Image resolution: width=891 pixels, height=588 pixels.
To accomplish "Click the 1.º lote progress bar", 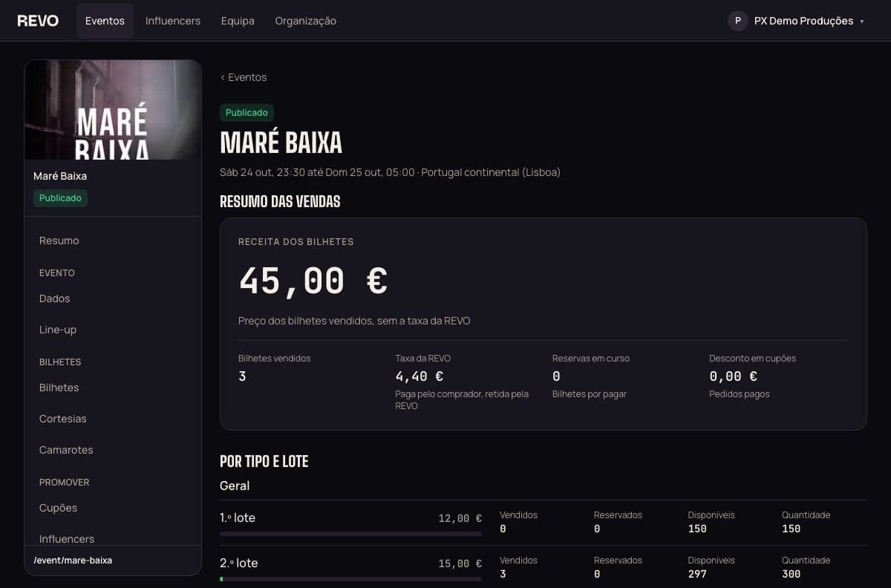I will tap(350, 534).
